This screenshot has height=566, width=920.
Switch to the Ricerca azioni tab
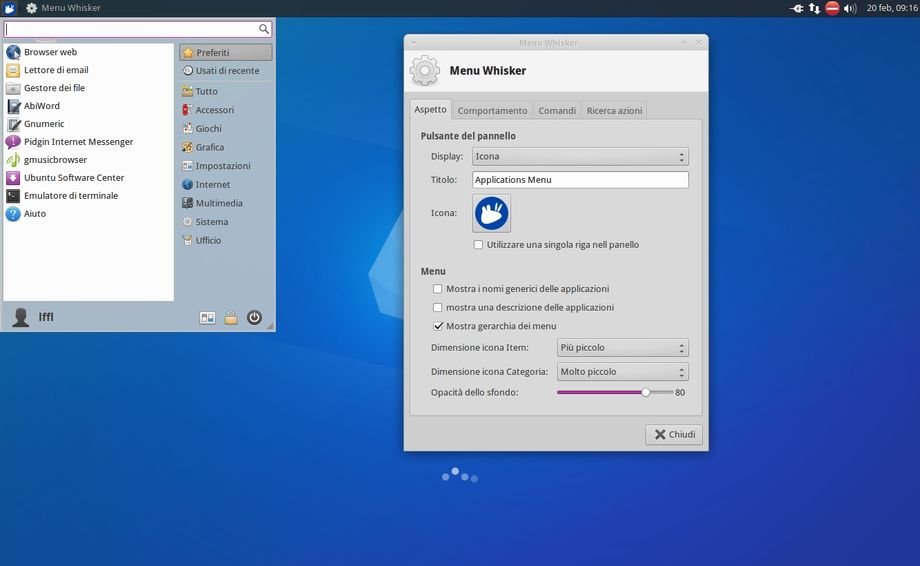coord(614,111)
